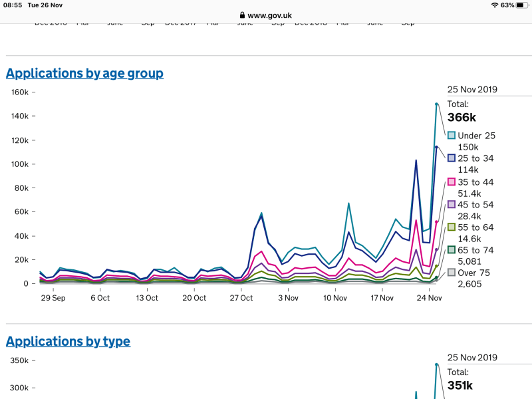Viewport: 532px width, 399px height.
Task: Click the pink 35 to 44 legend swatch
Action: (x=452, y=182)
